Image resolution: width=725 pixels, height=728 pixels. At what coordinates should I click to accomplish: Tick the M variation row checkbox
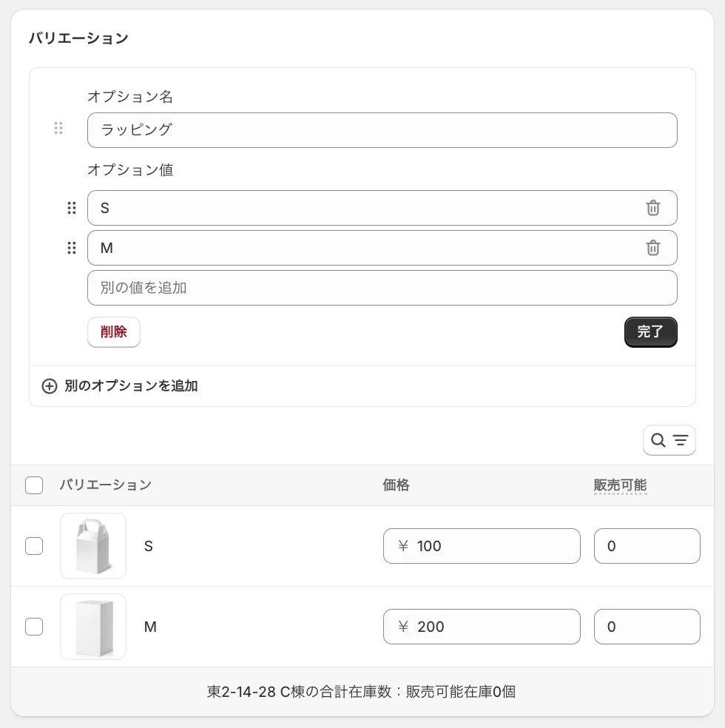tap(34, 627)
